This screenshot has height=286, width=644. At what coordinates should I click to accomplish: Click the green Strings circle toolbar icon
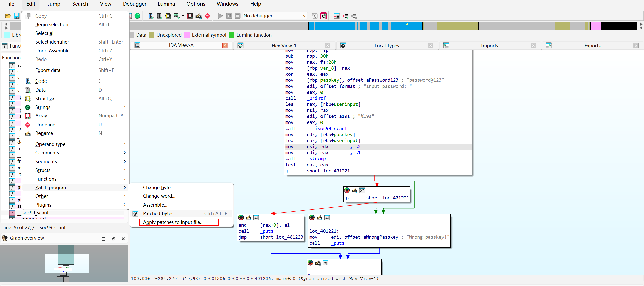(137, 16)
